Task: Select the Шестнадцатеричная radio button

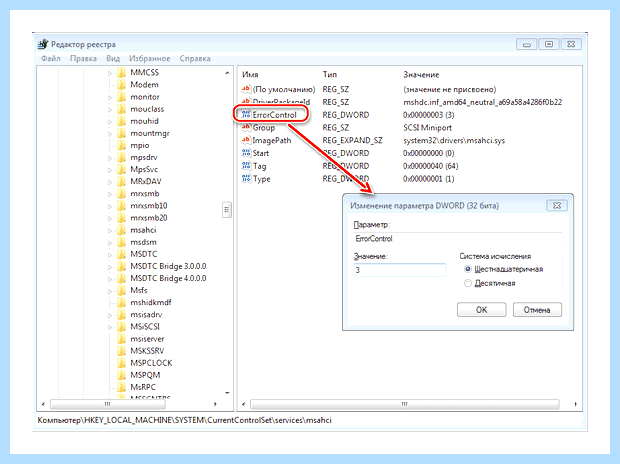Action: [468, 269]
